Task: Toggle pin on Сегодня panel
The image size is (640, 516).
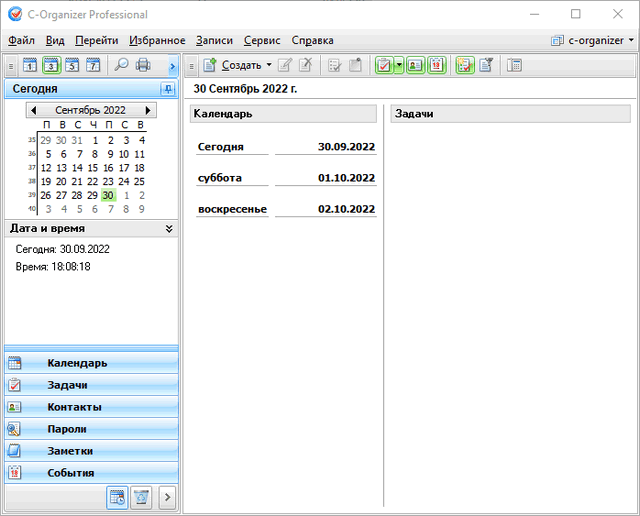Action: coord(167,89)
